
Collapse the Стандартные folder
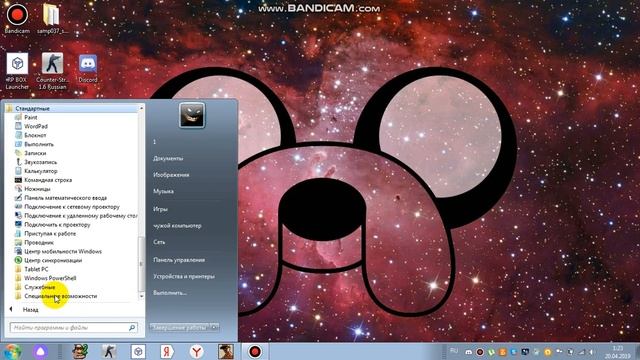[32, 109]
